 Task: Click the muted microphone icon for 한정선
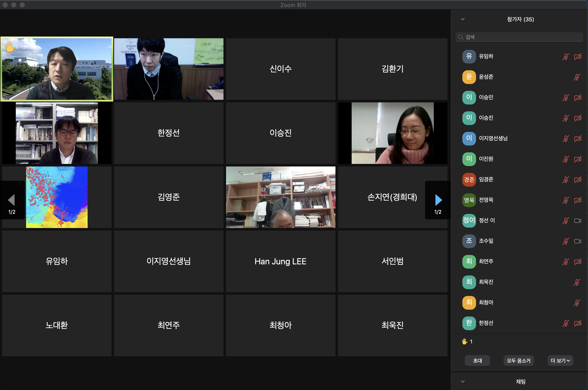coord(566,323)
